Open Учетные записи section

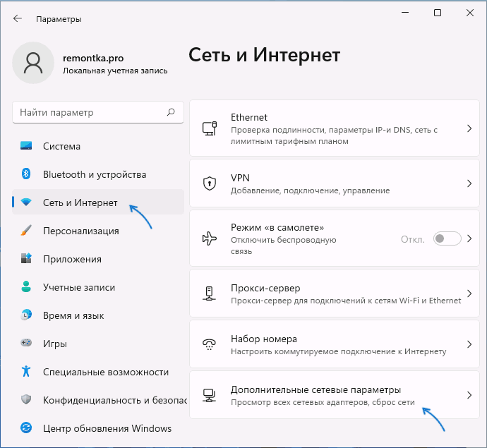click(x=98, y=287)
